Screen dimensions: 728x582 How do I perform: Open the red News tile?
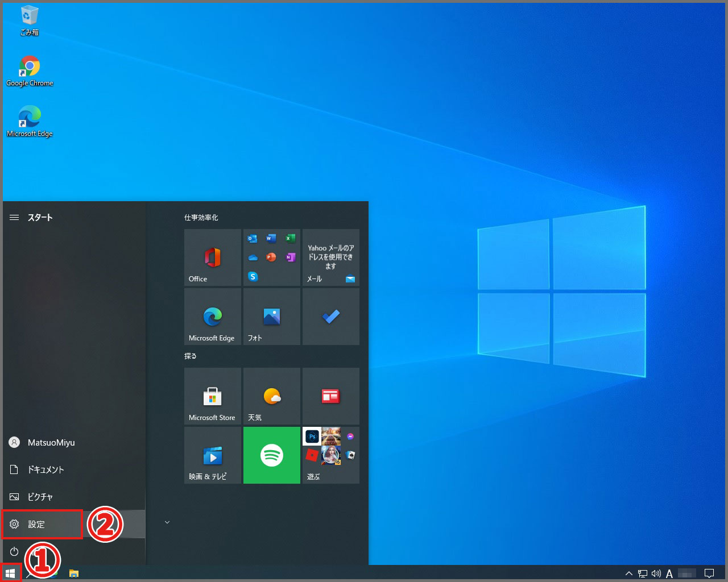[331, 396]
